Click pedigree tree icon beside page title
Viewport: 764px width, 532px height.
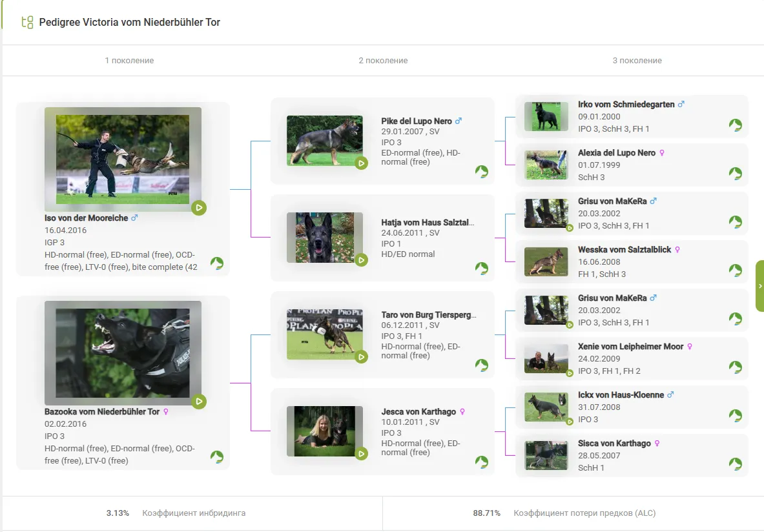(27, 23)
